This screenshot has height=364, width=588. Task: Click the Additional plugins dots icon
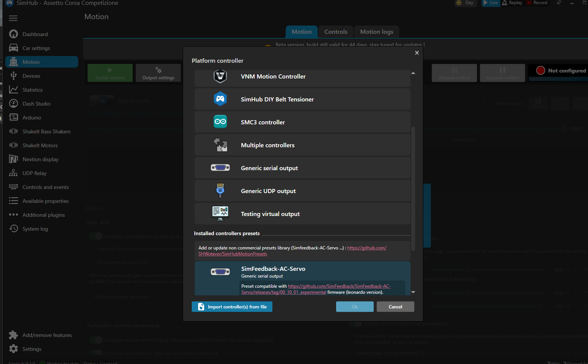[14, 215]
